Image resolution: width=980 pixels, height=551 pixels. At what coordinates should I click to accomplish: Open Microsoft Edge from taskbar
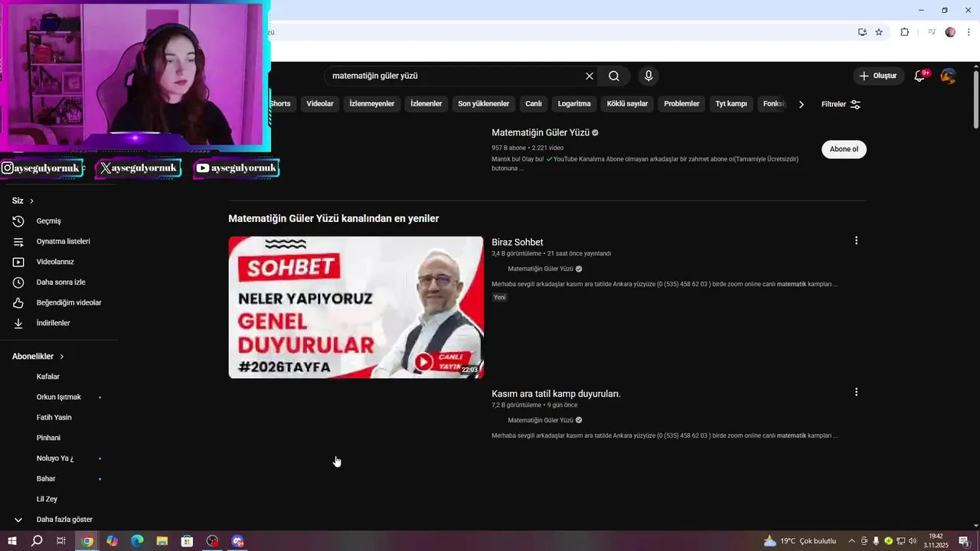[137, 541]
